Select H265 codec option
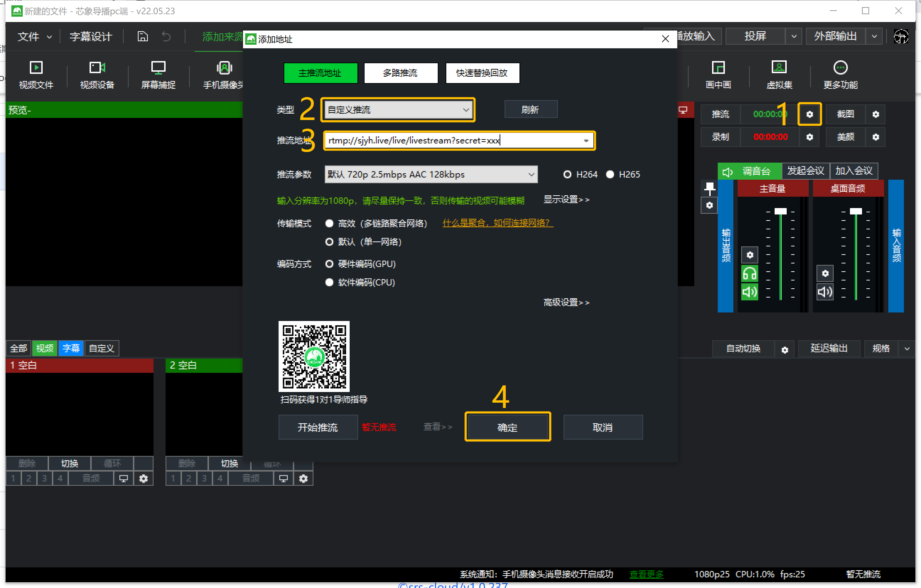Viewport: 921px width, 588px height. click(x=610, y=175)
